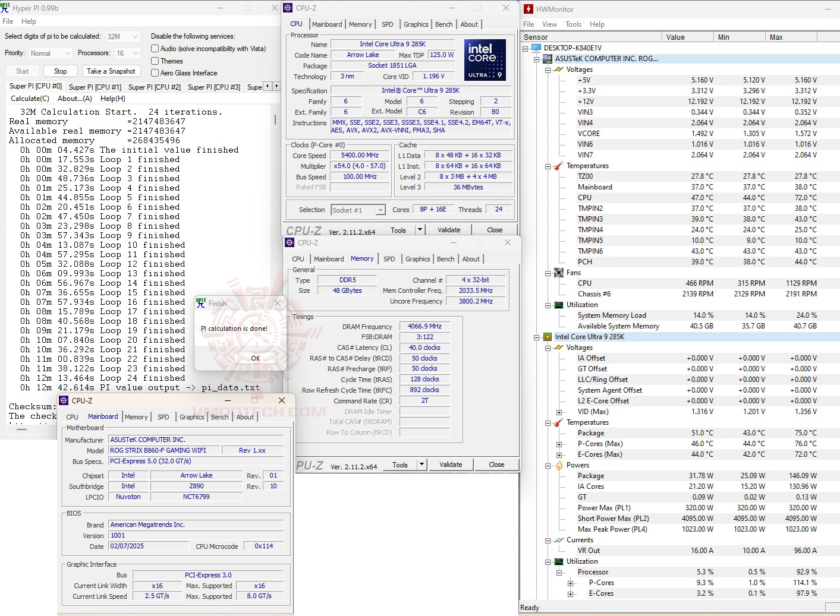Select the Bench tab in the CPU-Z CPU window
The image size is (840, 616).
(444, 24)
